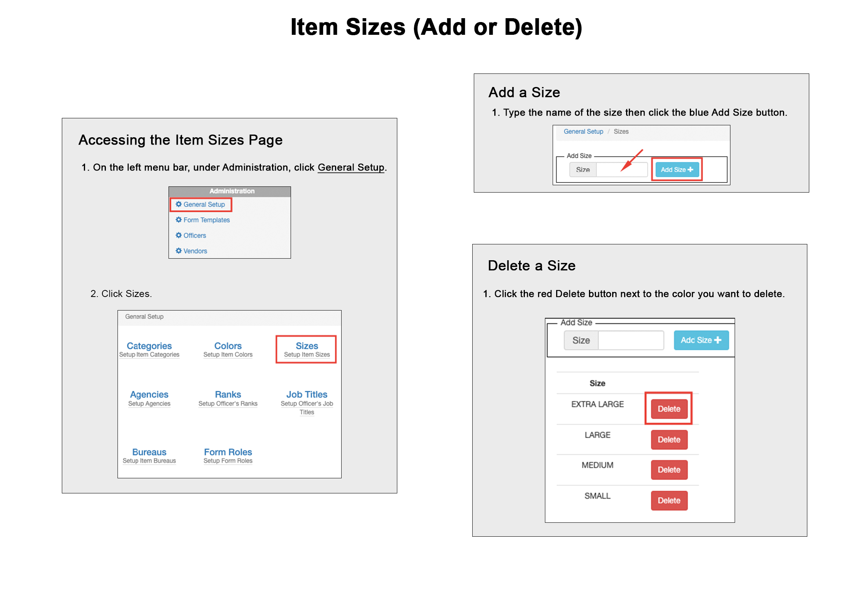Image resolution: width=868 pixels, height=592 pixels.
Task: Click the gear icon beside Form Templates
Action: [179, 220]
